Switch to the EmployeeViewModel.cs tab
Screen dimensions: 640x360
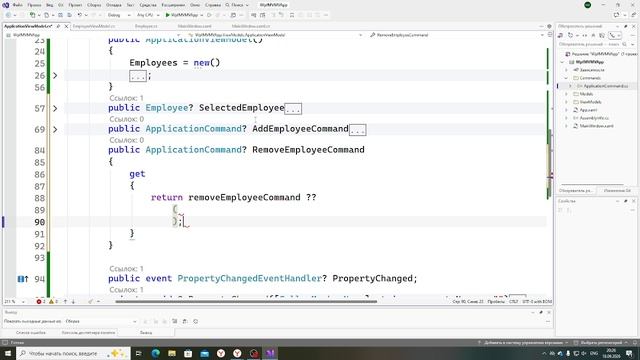[94, 26]
